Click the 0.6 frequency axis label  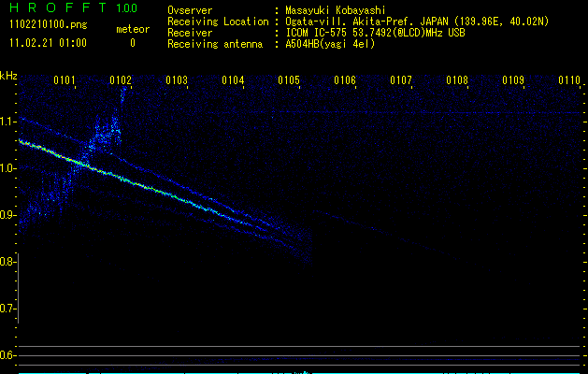click(x=8, y=355)
